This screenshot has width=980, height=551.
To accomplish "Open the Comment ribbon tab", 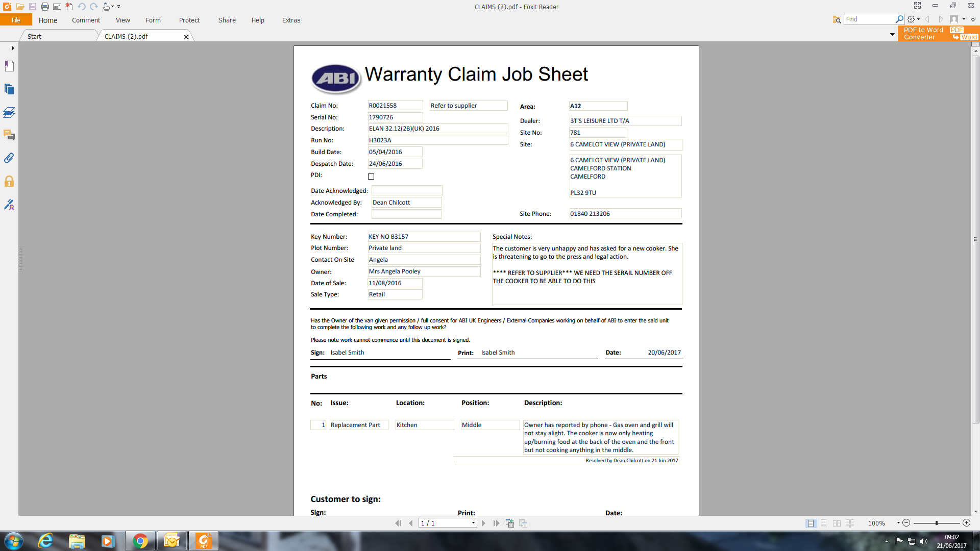I will [86, 20].
